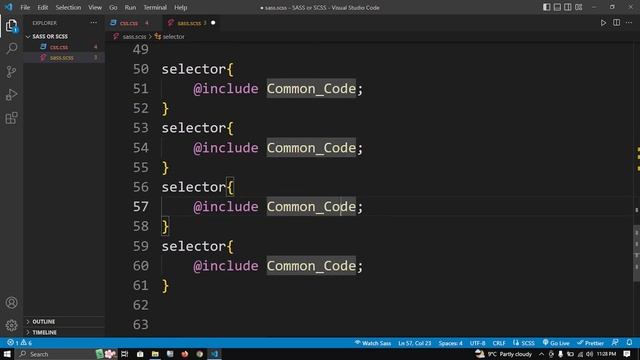
Task: Open the Source Control view
Action: tap(11, 72)
